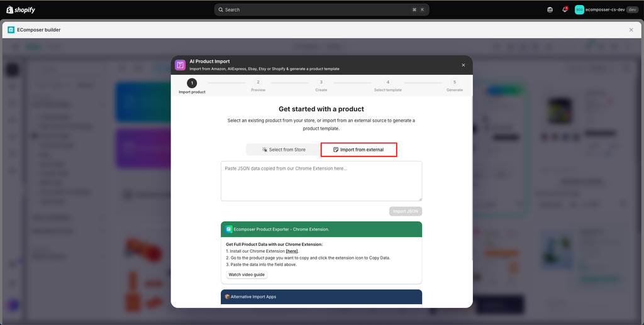Click the dev badge next to store name

[632, 10]
